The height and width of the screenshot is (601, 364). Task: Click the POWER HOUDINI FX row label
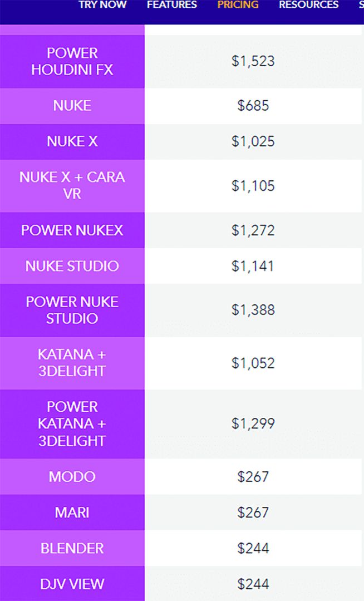[72, 61]
